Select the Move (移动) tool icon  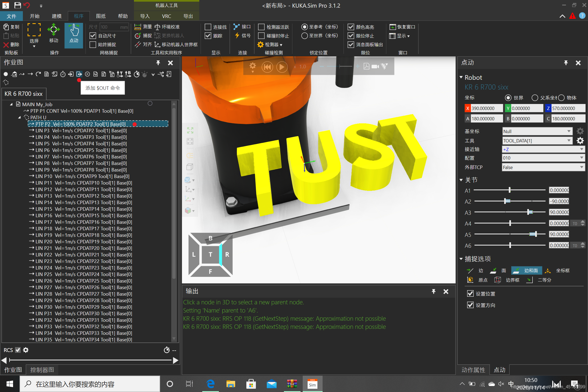(53, 30)
